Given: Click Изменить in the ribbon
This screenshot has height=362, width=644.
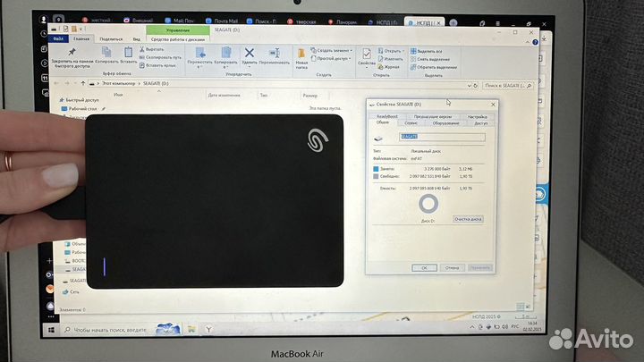Looking at the screenshot, I should pyautogui.click(x=390, y=59).
